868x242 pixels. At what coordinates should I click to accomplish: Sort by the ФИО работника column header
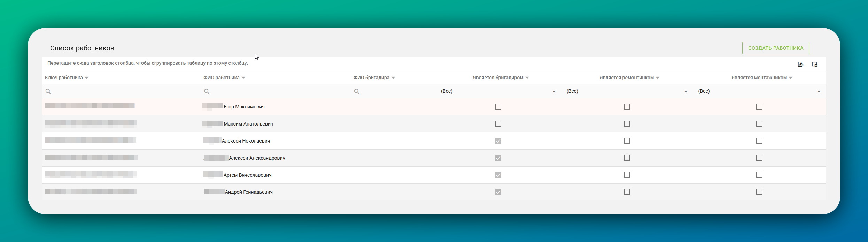coord(222,78)
